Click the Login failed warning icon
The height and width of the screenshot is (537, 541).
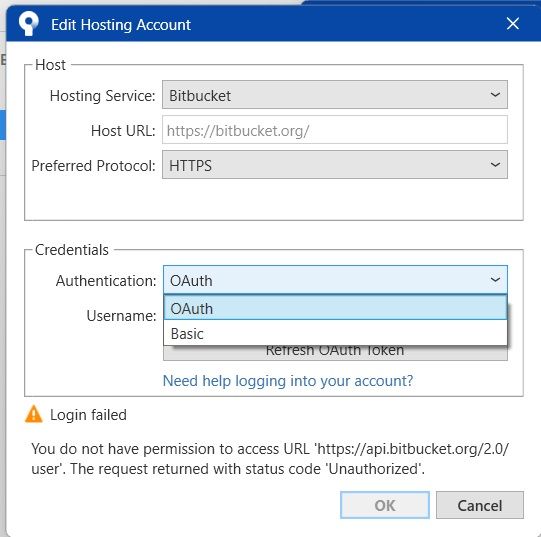(x=33, y=414)
